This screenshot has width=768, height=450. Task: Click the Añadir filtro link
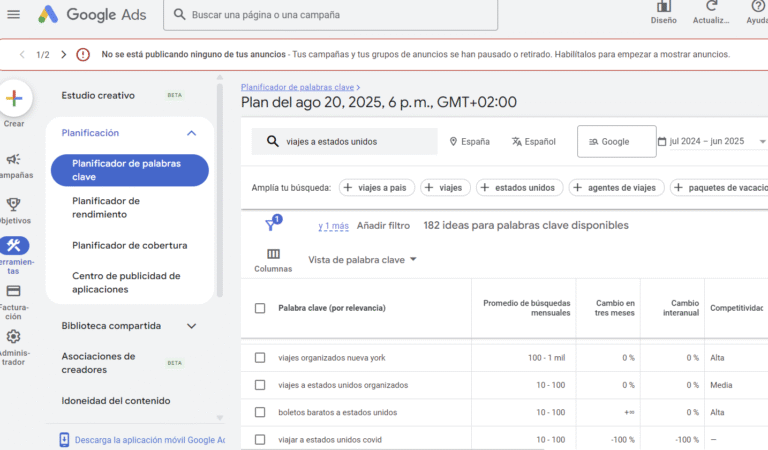[383, 226]
